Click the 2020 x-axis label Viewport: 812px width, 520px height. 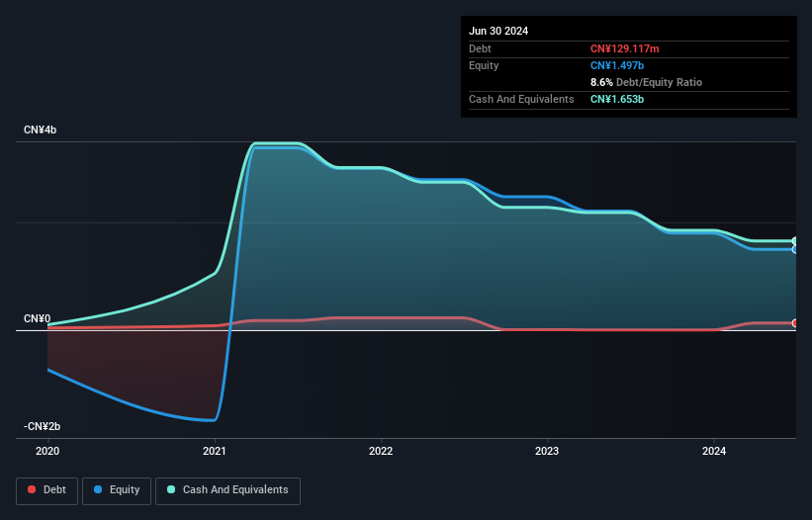(x=47, y=451)
